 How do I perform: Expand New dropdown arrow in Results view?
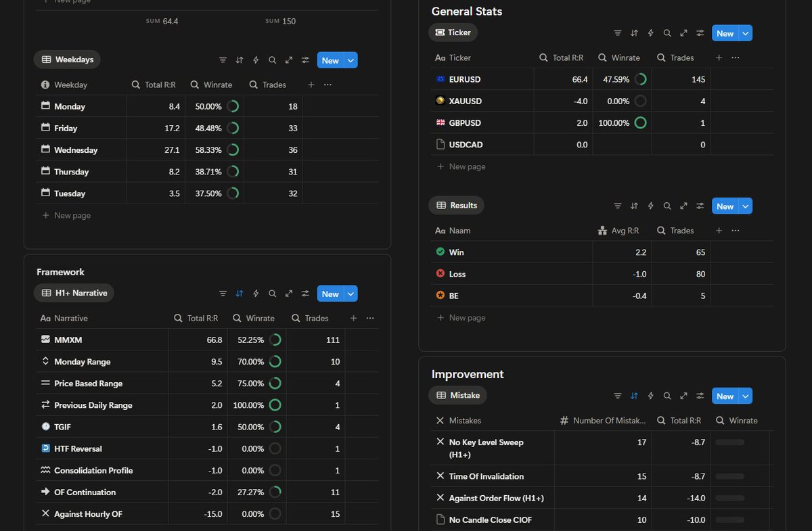pos(746,206)
